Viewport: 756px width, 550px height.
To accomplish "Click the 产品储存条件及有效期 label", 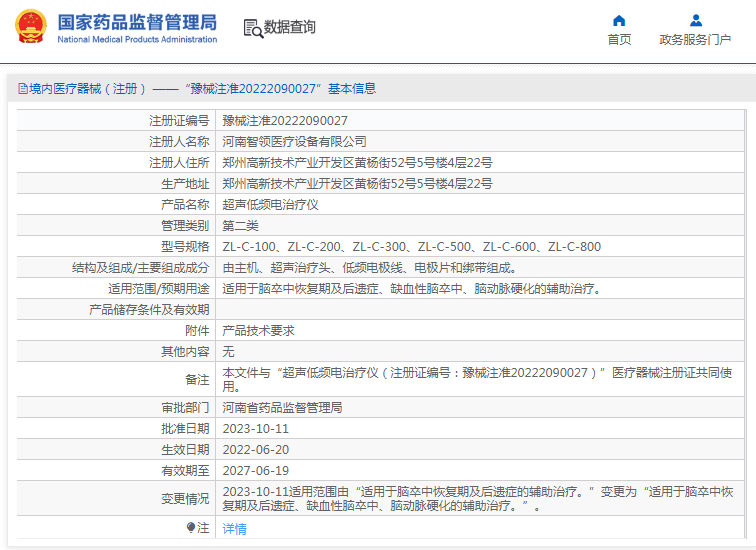I will click(149, 309).
